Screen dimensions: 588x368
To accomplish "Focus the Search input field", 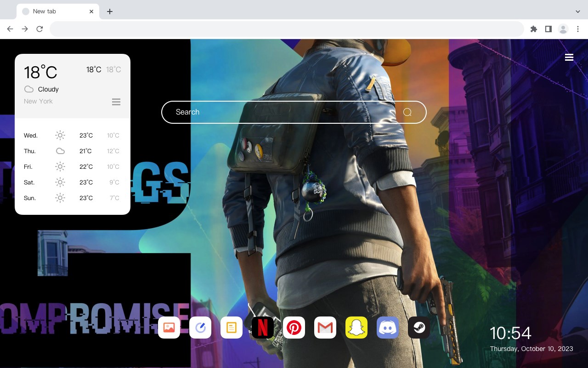I will coord(294,112).
